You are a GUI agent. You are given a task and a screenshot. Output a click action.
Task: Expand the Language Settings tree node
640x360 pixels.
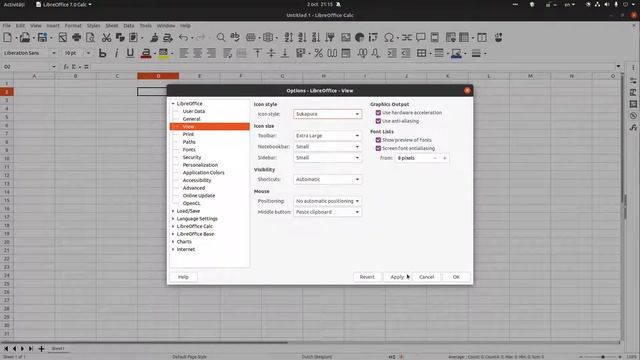pyautogui.click(x=173, y=219)
